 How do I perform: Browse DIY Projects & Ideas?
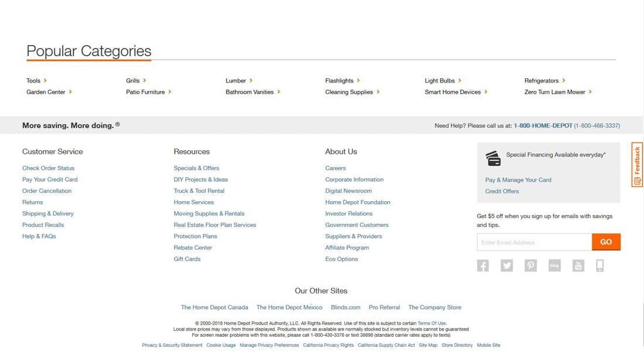pyautogui.click(x=201, y=180)
